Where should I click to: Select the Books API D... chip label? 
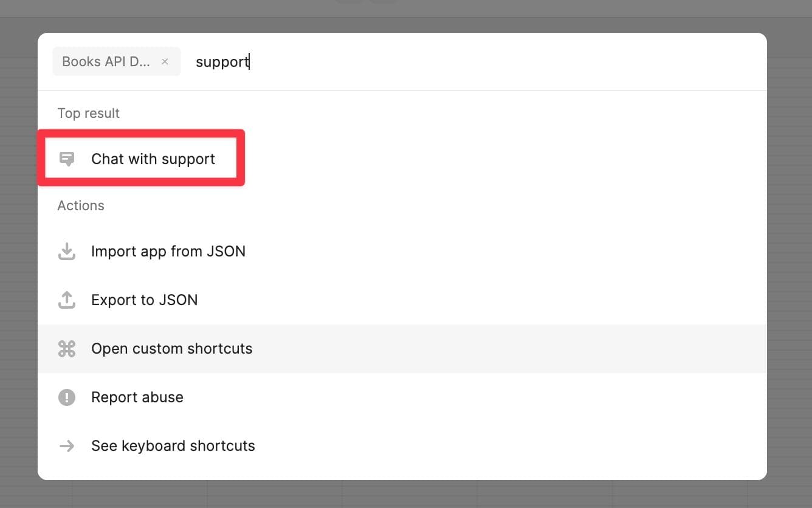(106, 62)
